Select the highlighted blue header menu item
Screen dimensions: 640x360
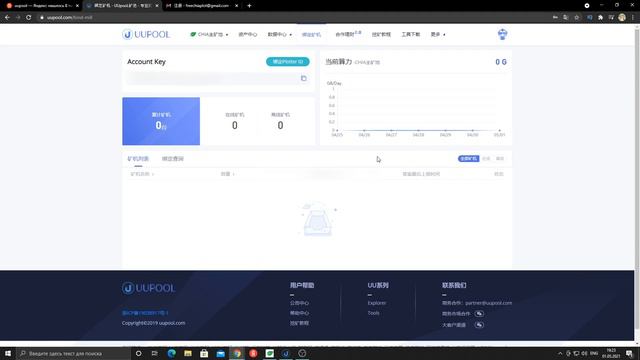coord(311,35)
